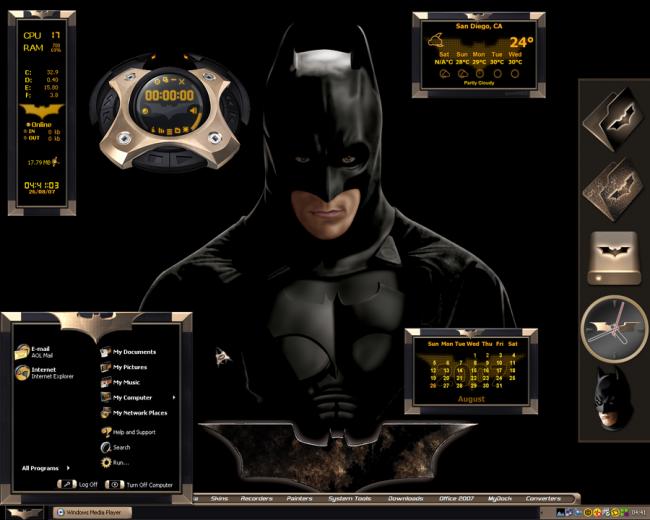Click the analog clock sidebar widget
Viewport: 650px width, 520px height.
[x=614, y=328]
